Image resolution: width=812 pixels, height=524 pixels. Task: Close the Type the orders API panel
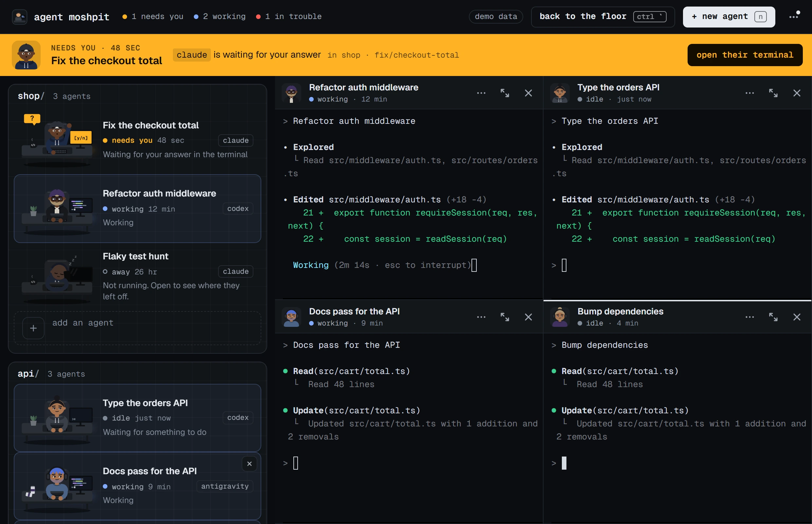pyautogui.click(x=797, y=93)
